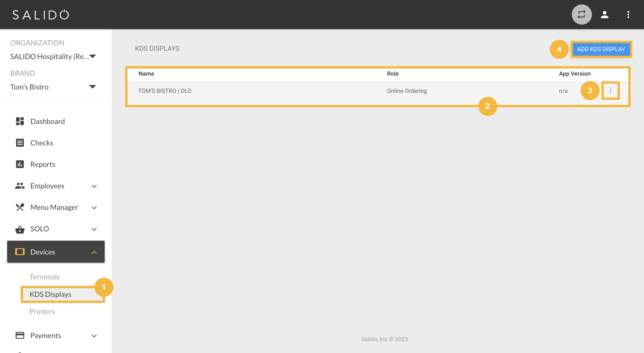Collapse the Devices submenu chevron
The height and width of the screenshot is (353, 644).
tap(94, 252)
